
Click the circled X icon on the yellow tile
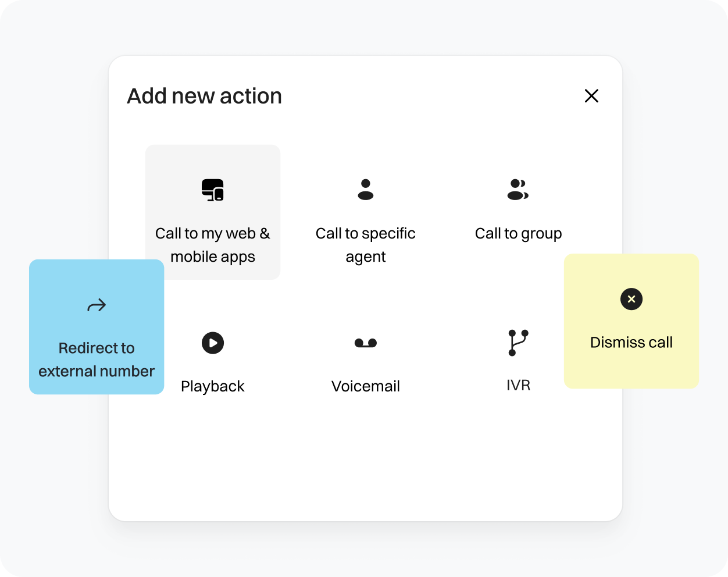[x=631, y=299]
